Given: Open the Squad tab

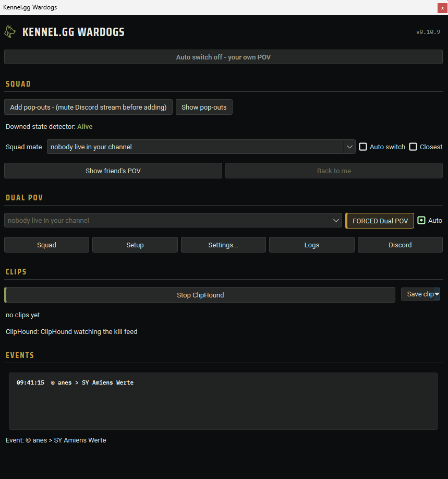Looking at the screenshot, I should tap(46, 245).
